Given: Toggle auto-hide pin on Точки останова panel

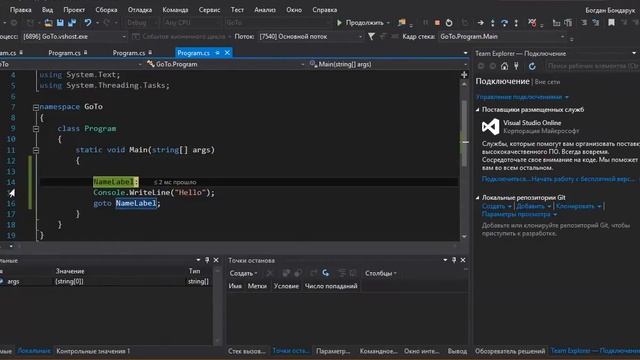Looking at the screenshot, I should pos(454,260).
